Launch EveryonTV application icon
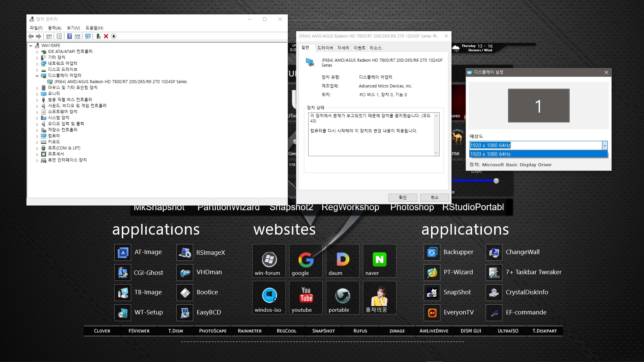 432,313
